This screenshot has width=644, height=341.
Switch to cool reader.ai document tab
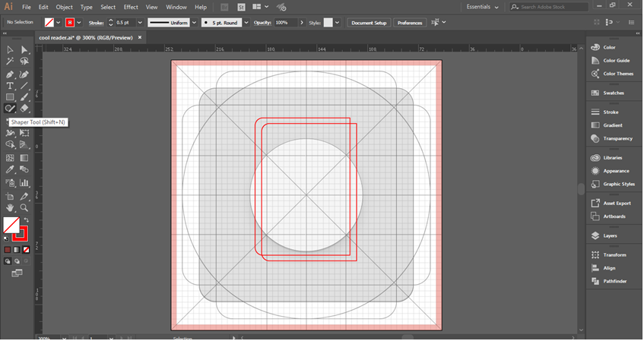(86, 37)
